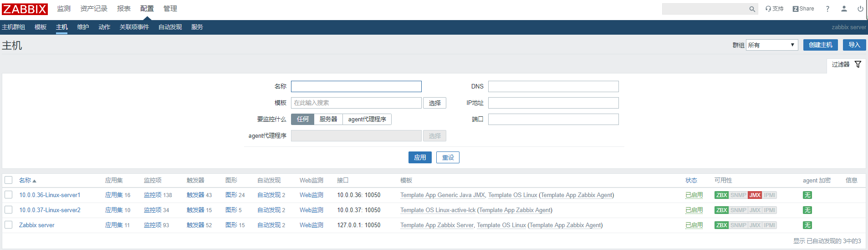868x250 pixels.
Task: Click the 应用 filter button
Action: pos(420,157)
